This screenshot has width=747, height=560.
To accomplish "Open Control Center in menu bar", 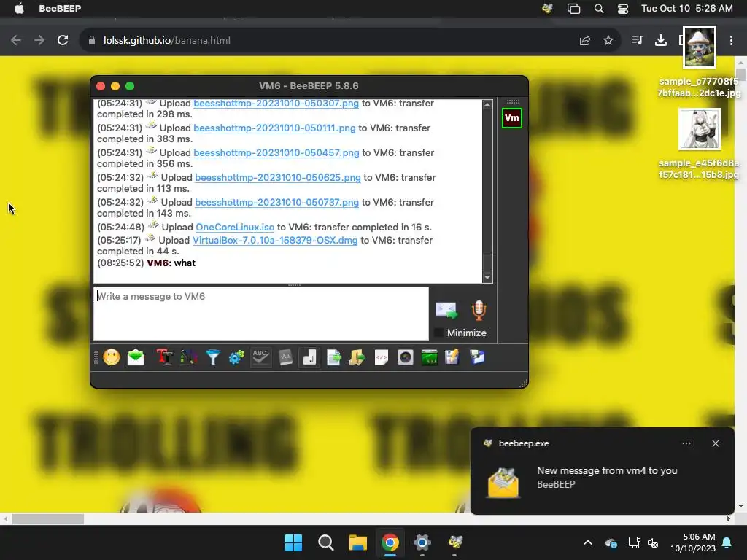I will point(623,9).
